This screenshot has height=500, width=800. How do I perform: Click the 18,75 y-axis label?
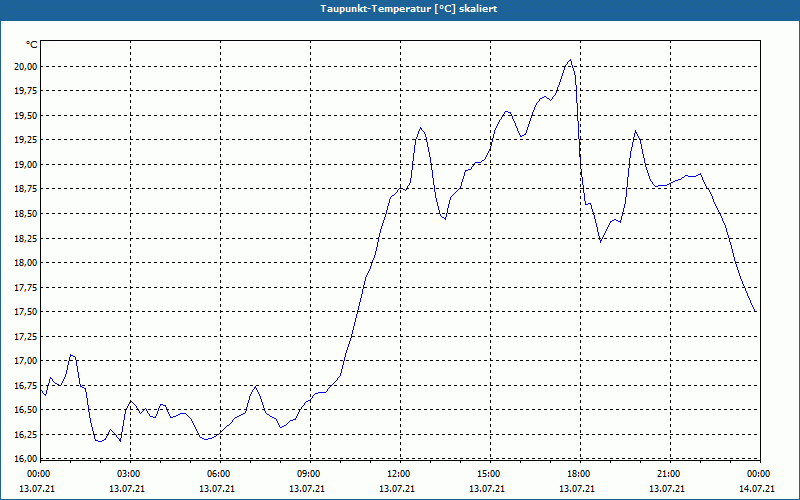(x=26, y=189)
